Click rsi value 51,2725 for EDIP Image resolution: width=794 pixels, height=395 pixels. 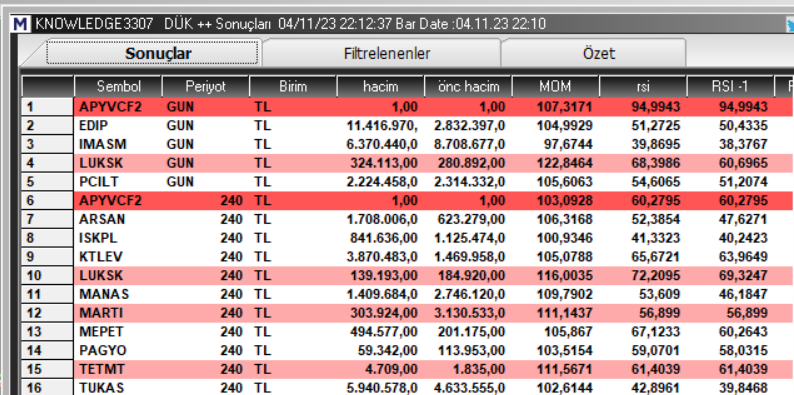[x=656, y=126]
